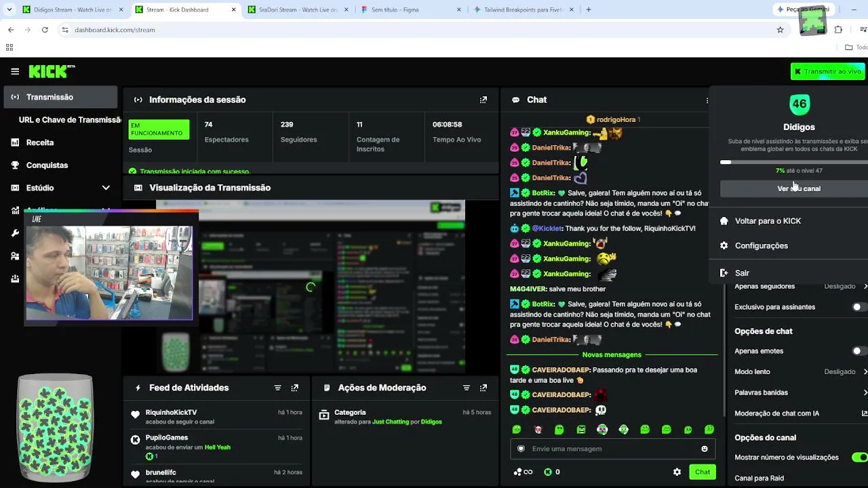Screen dimensions: 868x488
Task: Bookmark this page with the star
Action: point(781,30)
